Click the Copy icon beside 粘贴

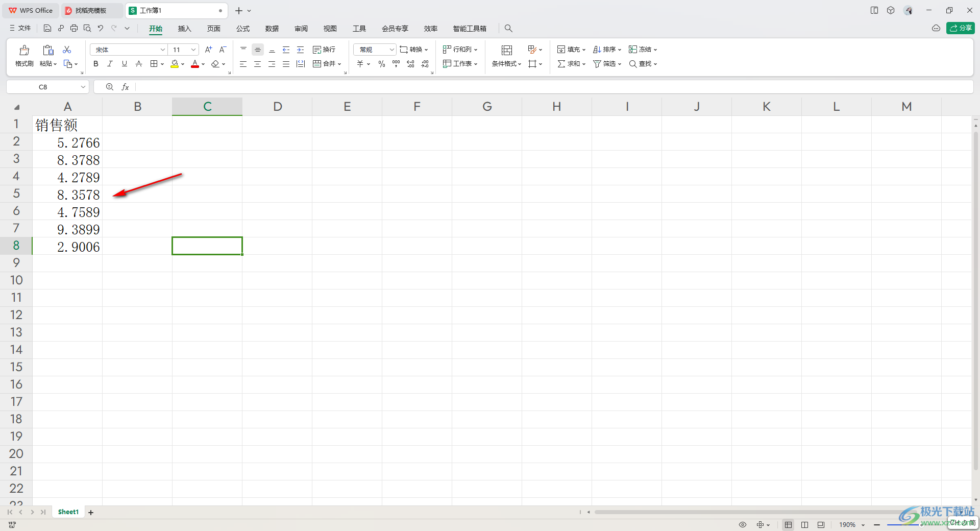coord(68,64)
